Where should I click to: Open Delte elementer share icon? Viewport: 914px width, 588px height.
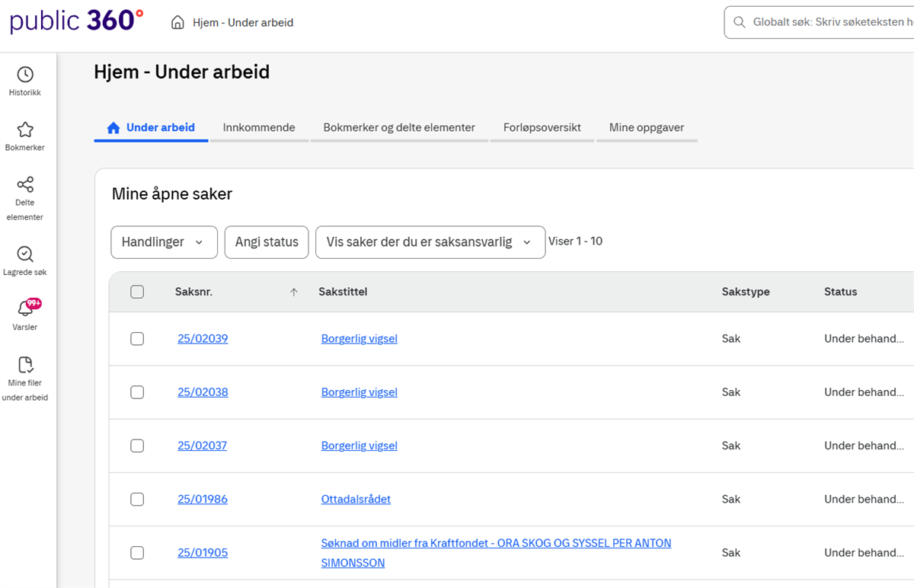pyautogui.click(x=25, y=185)
